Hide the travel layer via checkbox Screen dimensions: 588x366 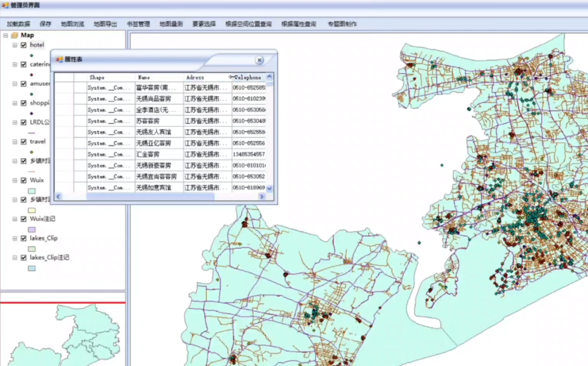(23, 141)
